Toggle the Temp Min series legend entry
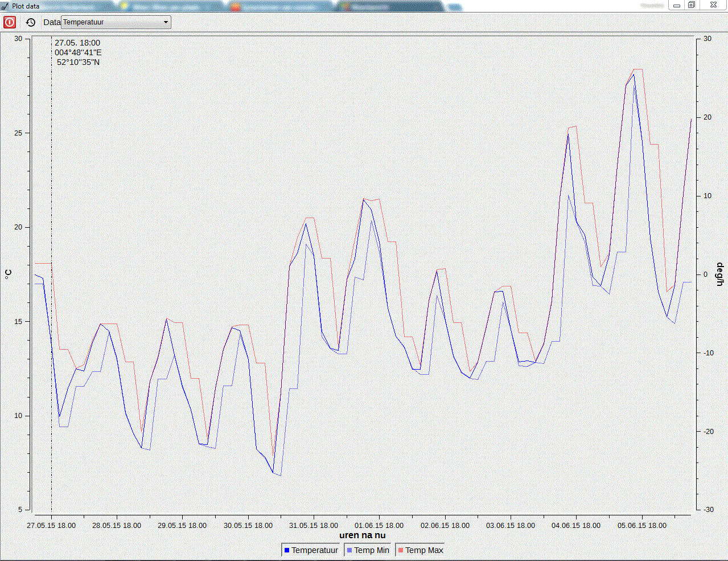 pyautogui.click(x=368, y=550)
